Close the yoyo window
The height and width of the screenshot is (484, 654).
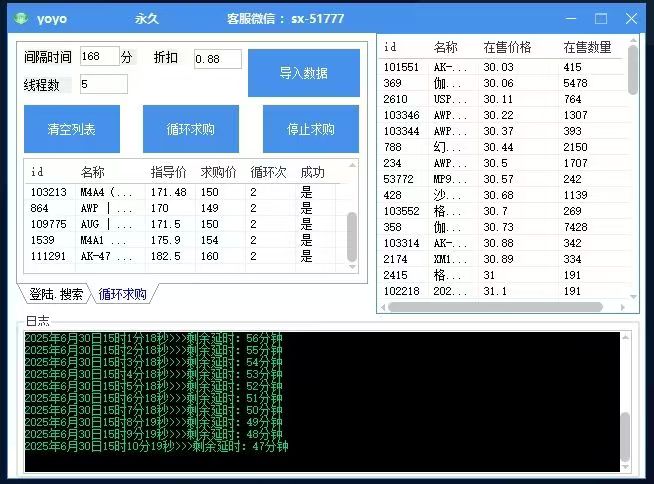(x=631, y=19)
